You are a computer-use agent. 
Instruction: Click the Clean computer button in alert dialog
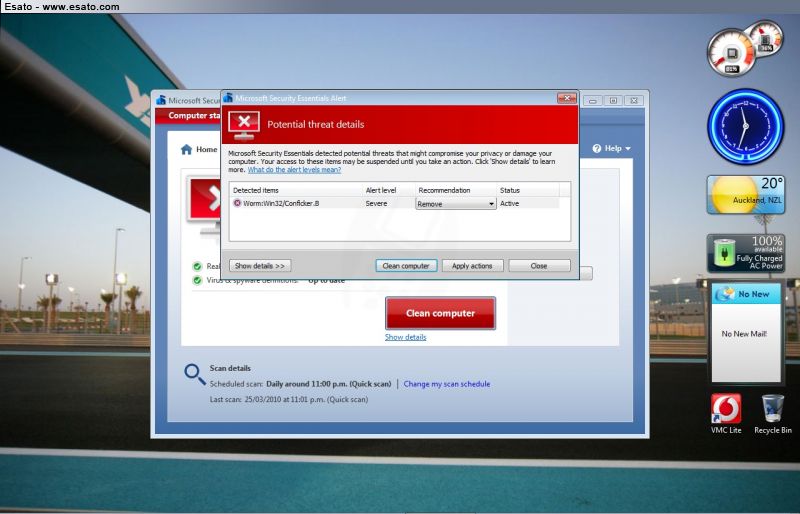click(406, 266)
